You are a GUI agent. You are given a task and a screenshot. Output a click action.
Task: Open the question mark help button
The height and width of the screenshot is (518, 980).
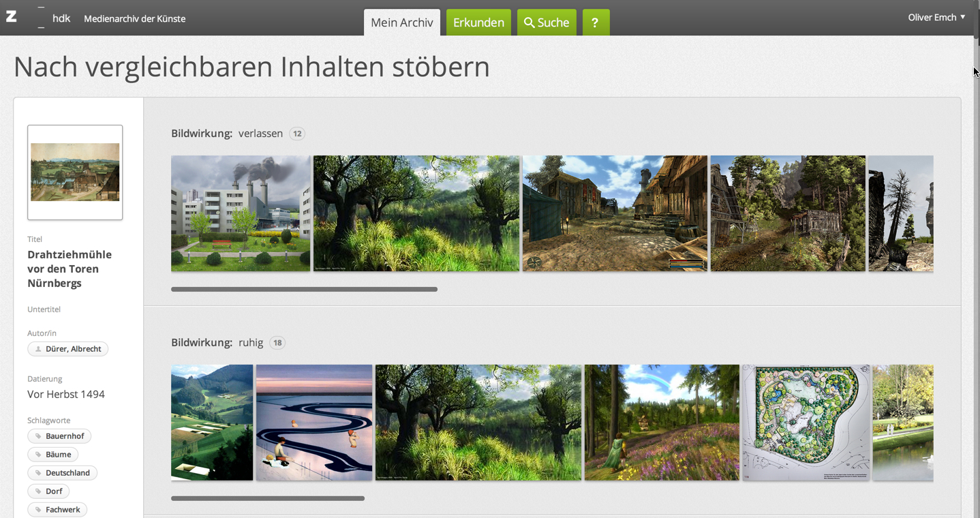(595, 22)
